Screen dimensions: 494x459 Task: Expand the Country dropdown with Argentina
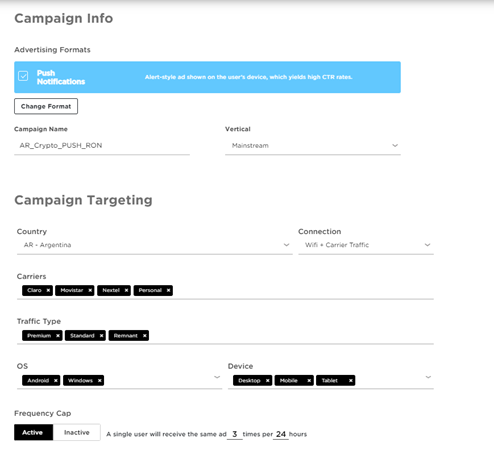[x=155, y=245]
